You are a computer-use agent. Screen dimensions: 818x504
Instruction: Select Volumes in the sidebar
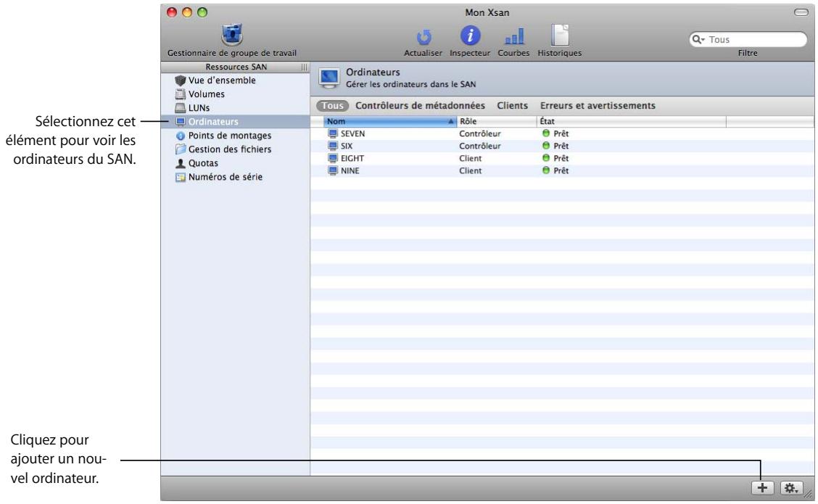206,94
